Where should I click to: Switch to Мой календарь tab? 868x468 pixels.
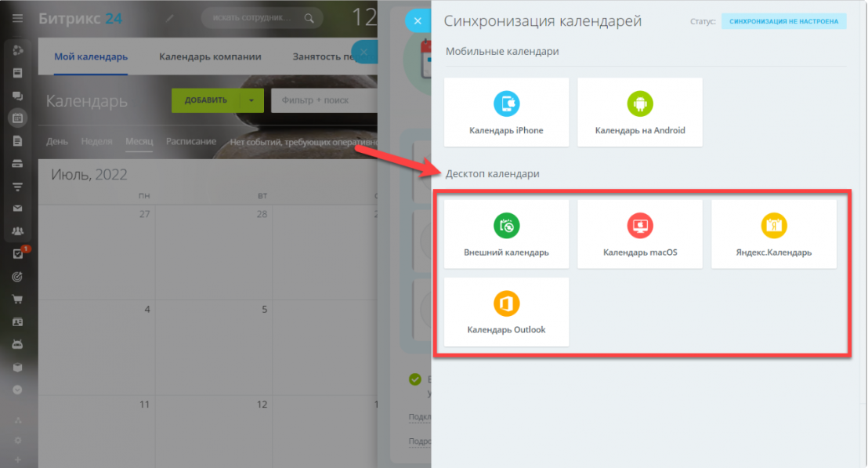pos(91,56)
